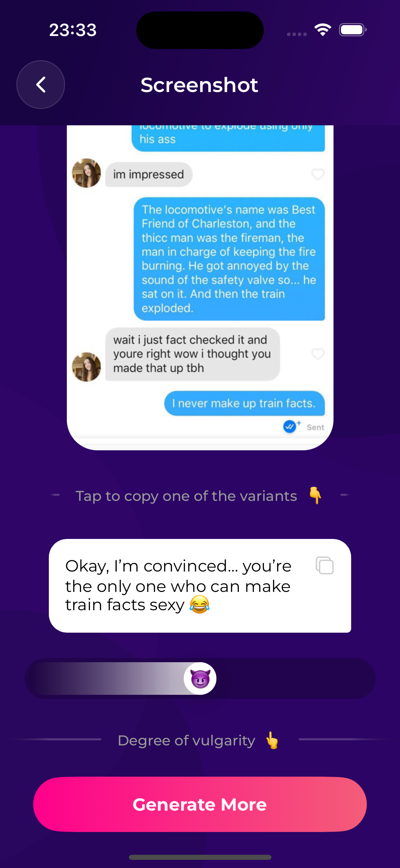Viewport: 400px width, 868px height.
Task: Tap the 'Degree of vulgarity' label
Action: click(186, 741)
